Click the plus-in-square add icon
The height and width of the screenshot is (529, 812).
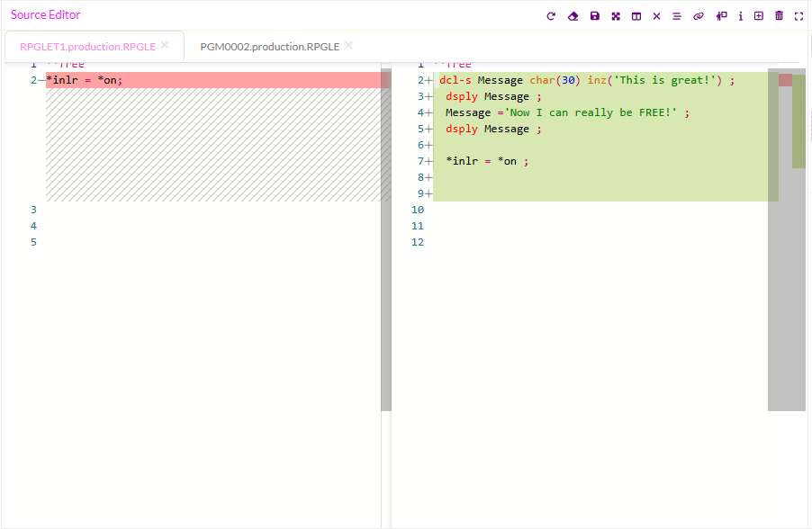pos(759,16)
